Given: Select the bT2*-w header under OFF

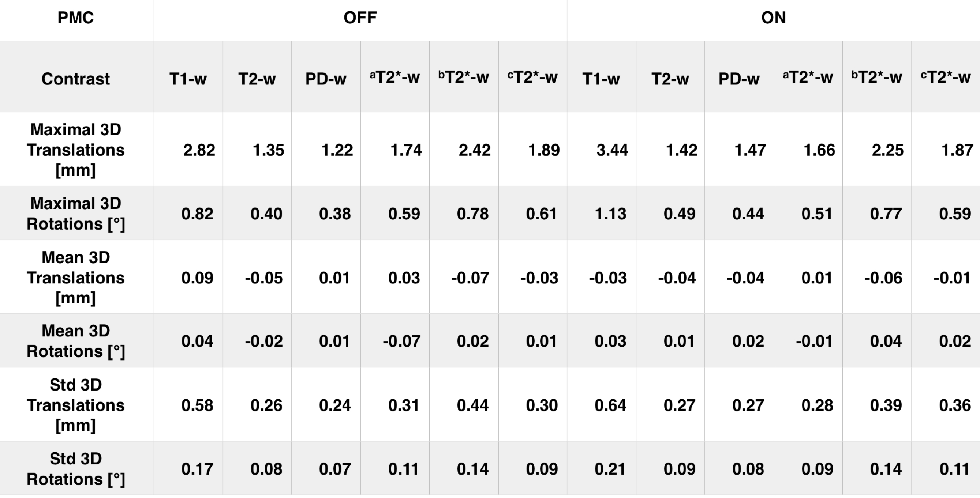Looking at the screenshot, I should click(x=463, y=78).
